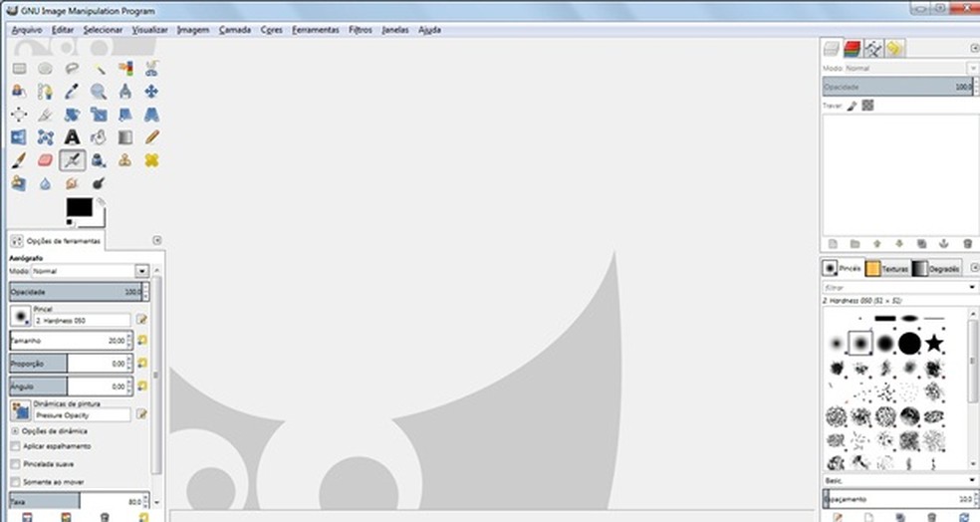Open the Basic brush tag dropdown
The width and height of the screenshot is (980, 522).
(x=972, y=481)
